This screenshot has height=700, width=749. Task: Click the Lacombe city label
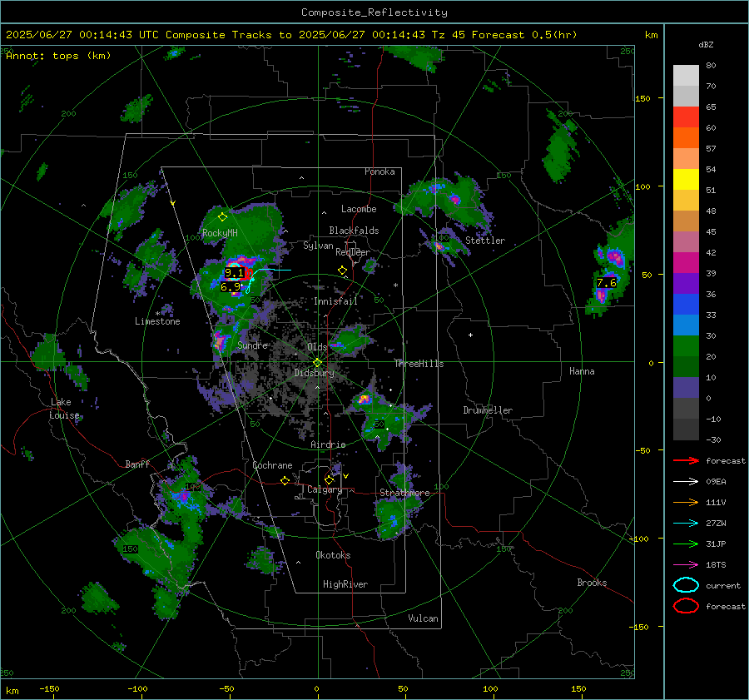click(x=359, y=209)
